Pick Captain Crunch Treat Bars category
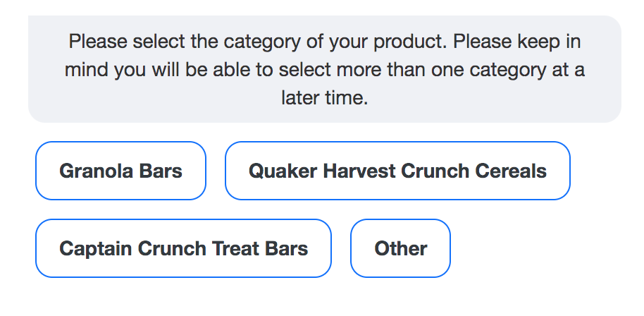644x316 pixels. [x=183, y=248]
